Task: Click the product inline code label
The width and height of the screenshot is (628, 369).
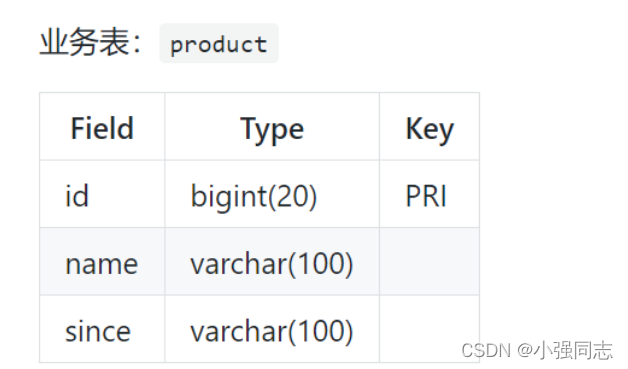Action: (219, 43)
